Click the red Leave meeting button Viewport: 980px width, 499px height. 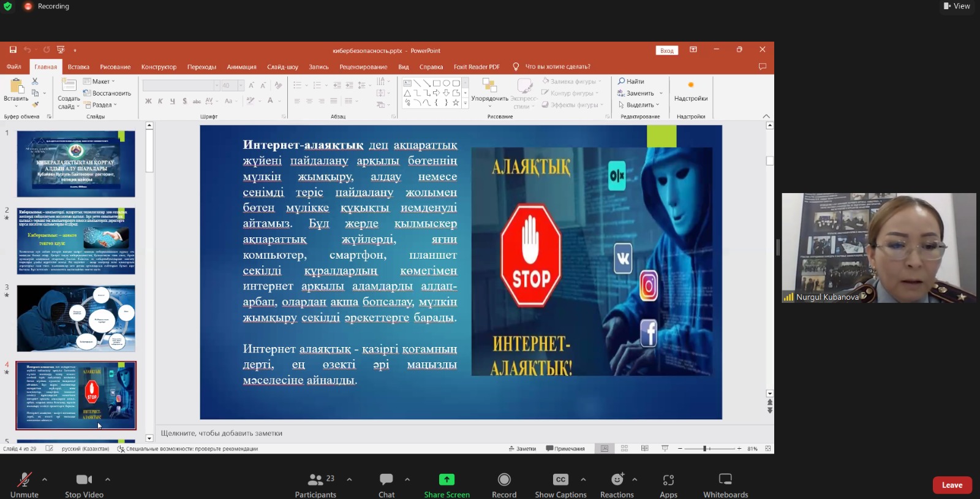952,485
